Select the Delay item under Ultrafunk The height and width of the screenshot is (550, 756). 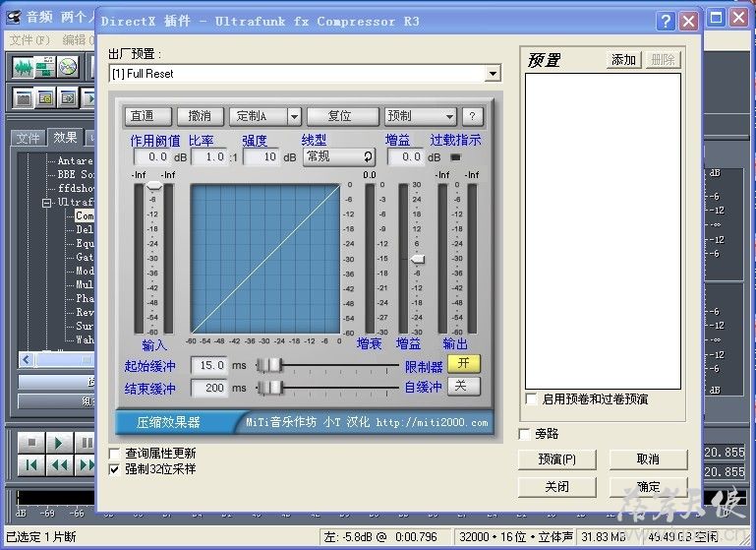click(x=85, y=229)
